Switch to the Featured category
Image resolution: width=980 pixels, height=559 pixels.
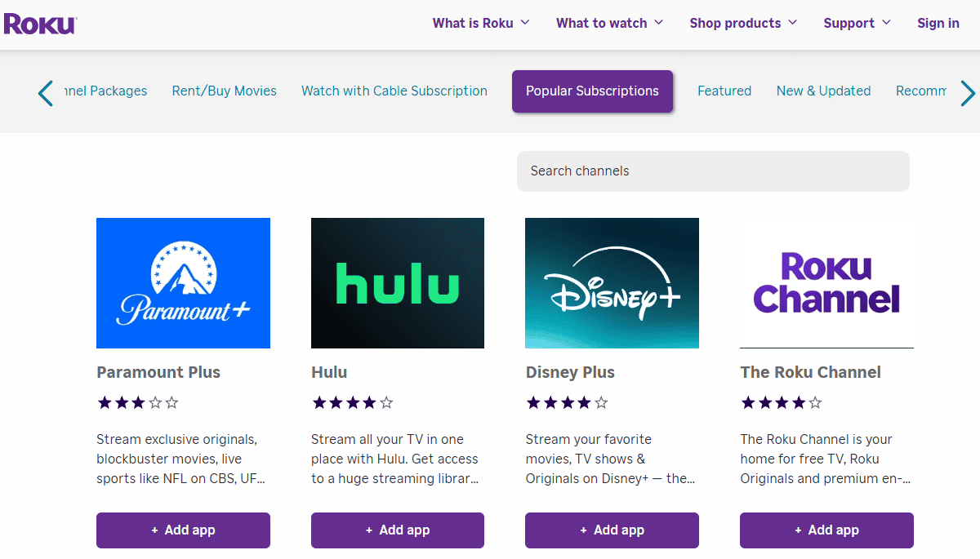pos(724,91)
